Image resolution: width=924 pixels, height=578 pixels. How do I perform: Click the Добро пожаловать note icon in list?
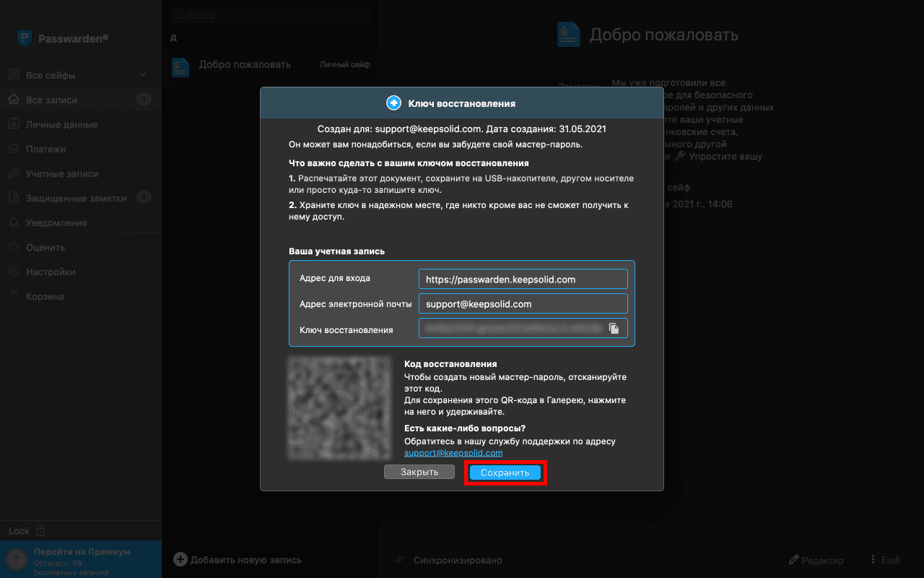click(x=180, y=66)
